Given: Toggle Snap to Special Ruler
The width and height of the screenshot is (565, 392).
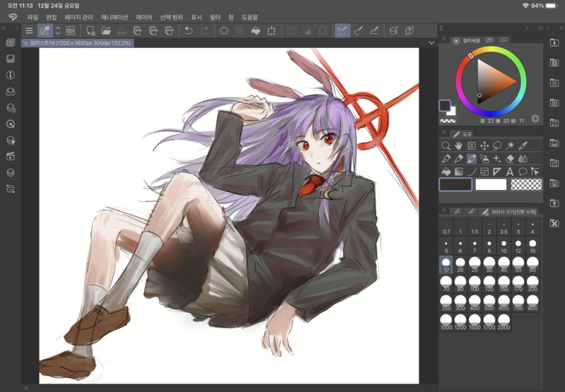Looking at the screenshot, I should 359,30.
